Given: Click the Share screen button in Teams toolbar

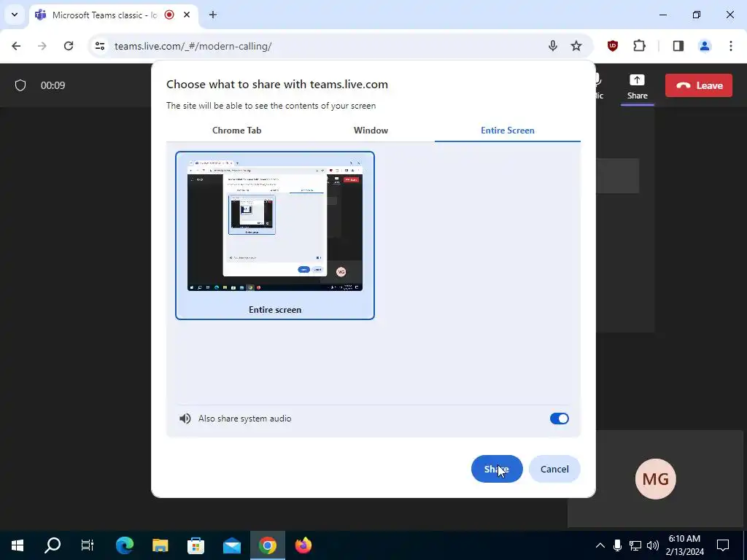Looking at the screenshot, I should click(x=637, y=87).
